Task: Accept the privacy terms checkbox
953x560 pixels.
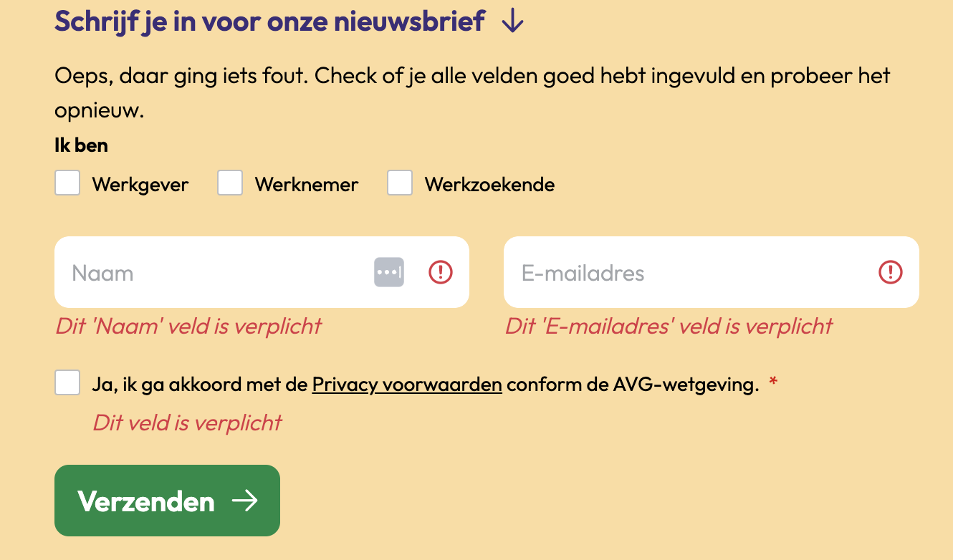Action: point(67,382)
